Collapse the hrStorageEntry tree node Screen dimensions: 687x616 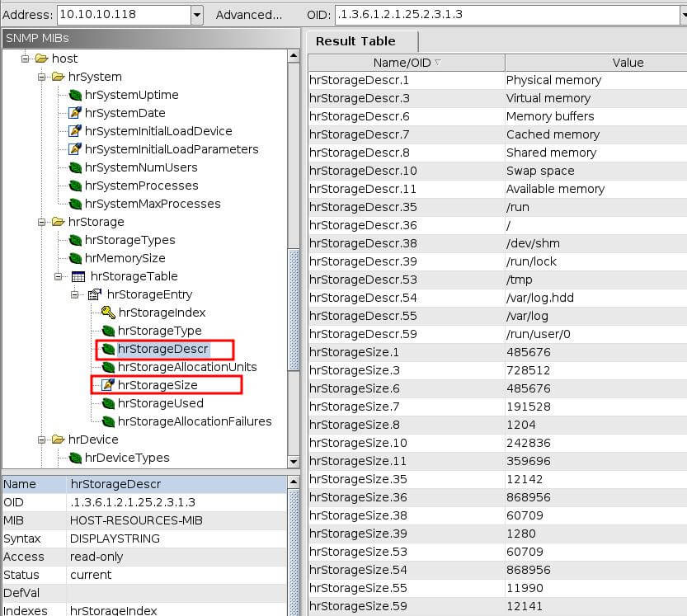coord(74,294)
